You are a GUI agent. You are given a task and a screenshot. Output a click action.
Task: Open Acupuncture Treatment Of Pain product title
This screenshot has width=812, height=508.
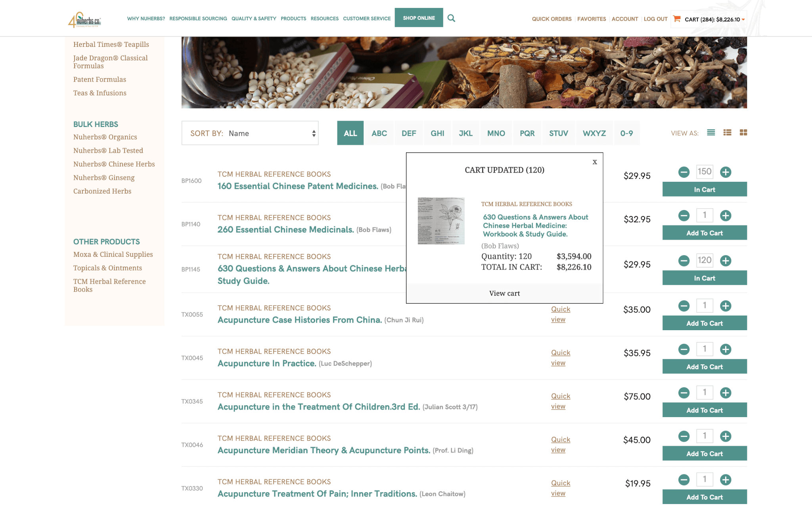317,494
